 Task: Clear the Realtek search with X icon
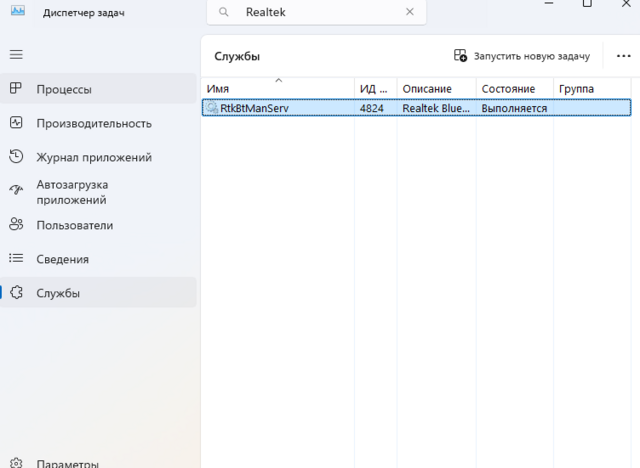(x=409, y=12)
